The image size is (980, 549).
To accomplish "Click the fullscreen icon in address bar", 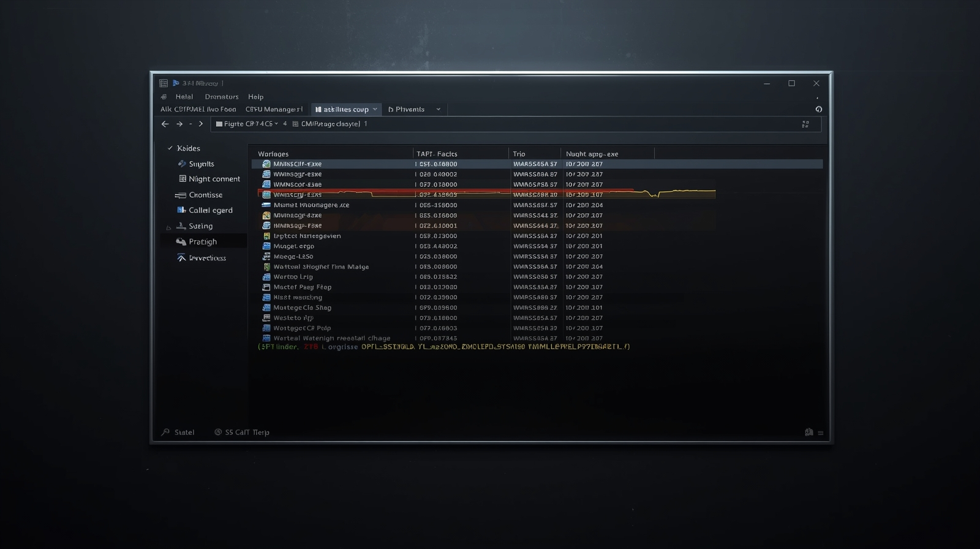I will click(805, 124).
